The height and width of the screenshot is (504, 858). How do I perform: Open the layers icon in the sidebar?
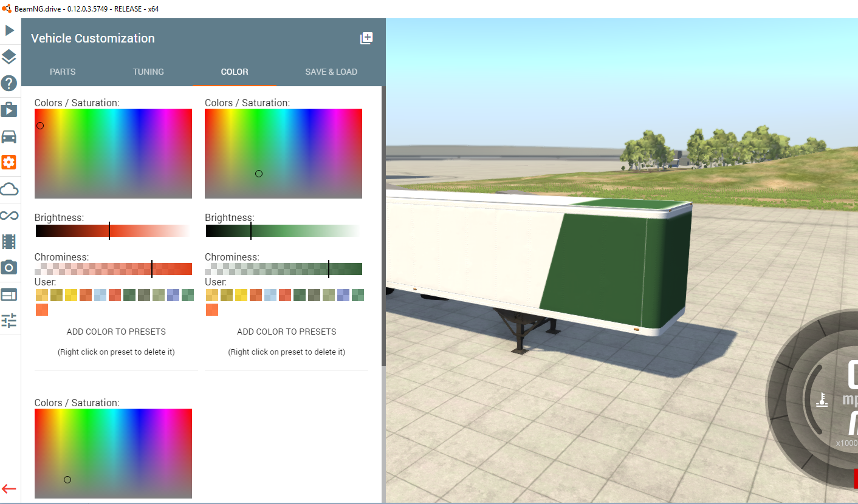pos(9,57)
